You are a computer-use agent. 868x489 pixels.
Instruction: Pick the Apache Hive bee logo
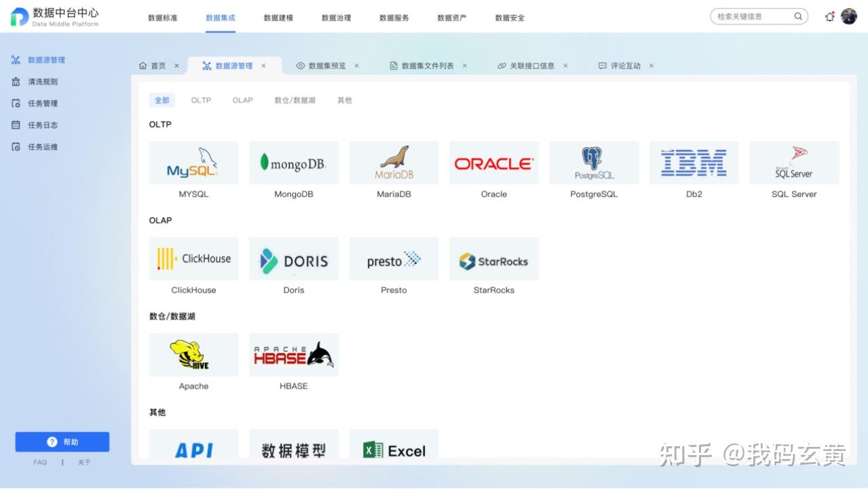point(193,355)
